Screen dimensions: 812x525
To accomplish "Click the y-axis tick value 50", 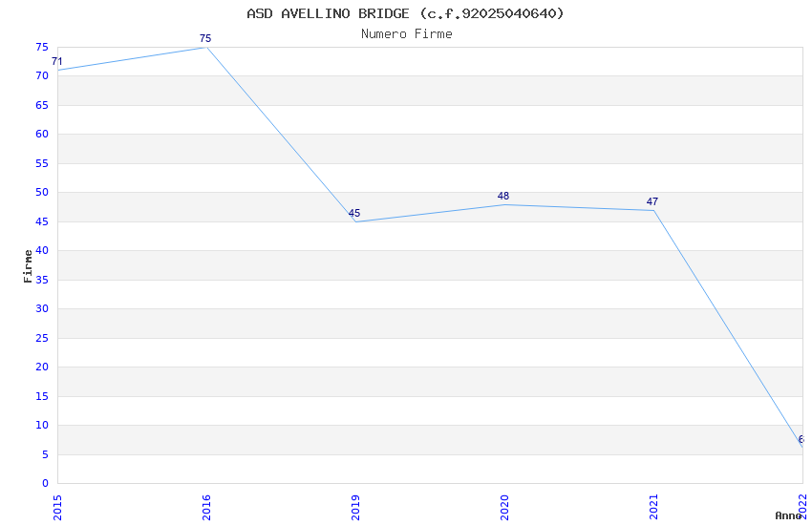I will [x=42, y=193].
